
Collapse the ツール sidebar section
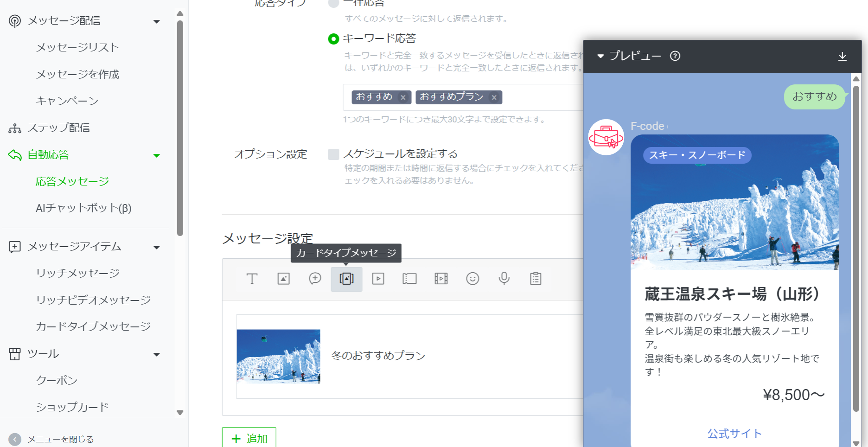[x=157, y=355]
